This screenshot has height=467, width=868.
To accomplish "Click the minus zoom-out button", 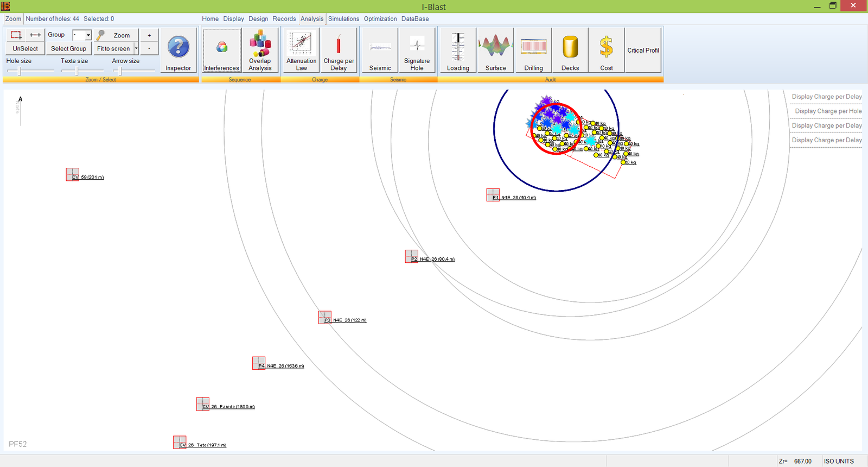I will (x=149, y=48).
